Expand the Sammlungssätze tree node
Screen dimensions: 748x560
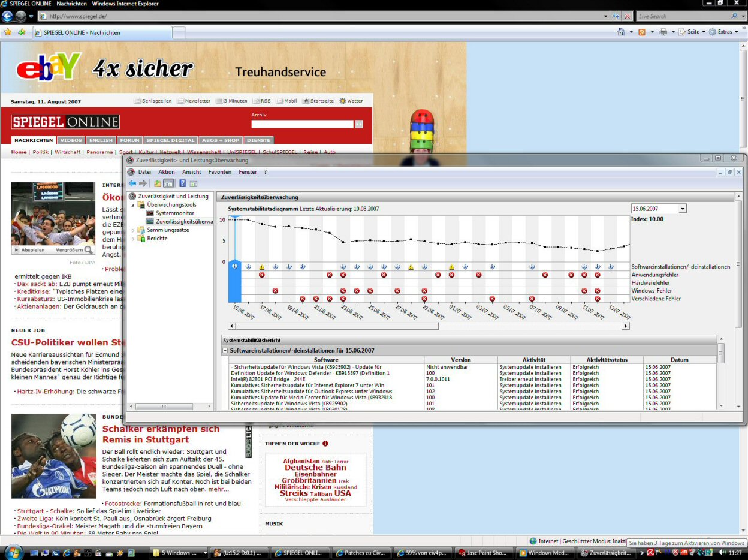pyautogui.click(x=133, y=230)
